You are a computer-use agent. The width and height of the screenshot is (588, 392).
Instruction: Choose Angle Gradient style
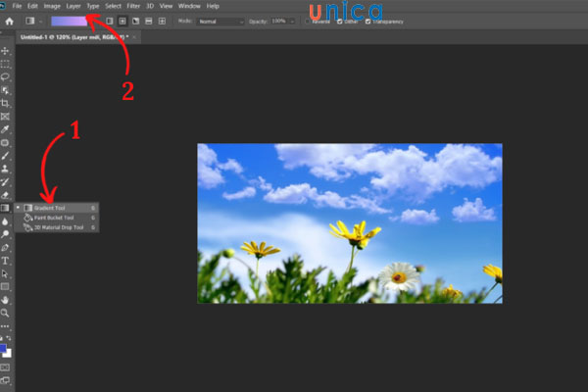(136, 22)
